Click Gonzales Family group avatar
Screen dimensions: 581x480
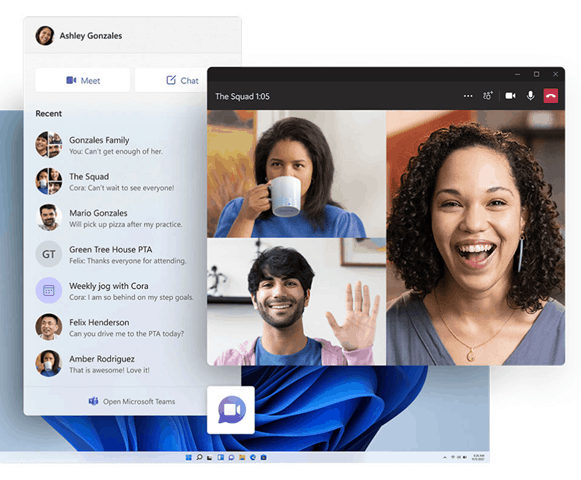pos(49,145)
